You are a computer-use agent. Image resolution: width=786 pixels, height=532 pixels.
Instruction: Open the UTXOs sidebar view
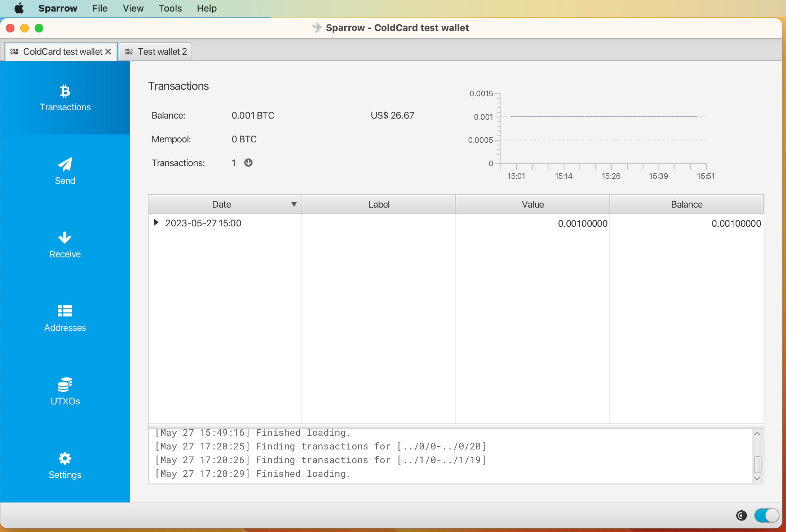click(x=65, y=392)
